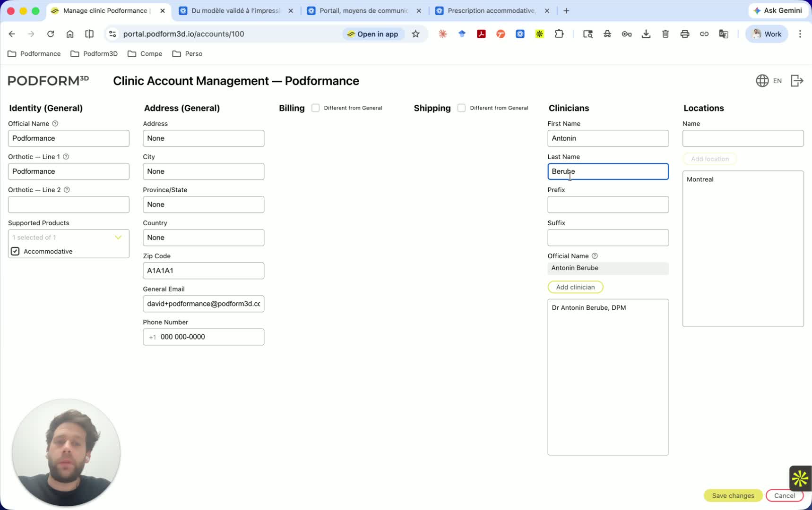Focus the Location Name field
812x510 pixels.
[743, 138]
